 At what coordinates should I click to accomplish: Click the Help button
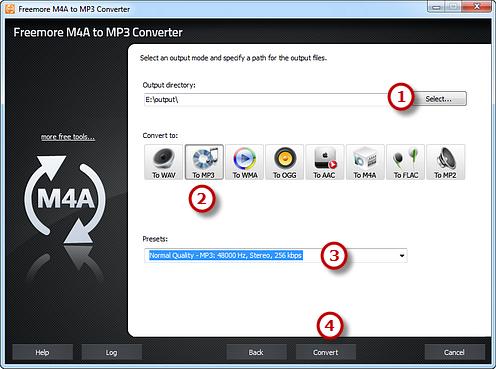pos(42,352)
